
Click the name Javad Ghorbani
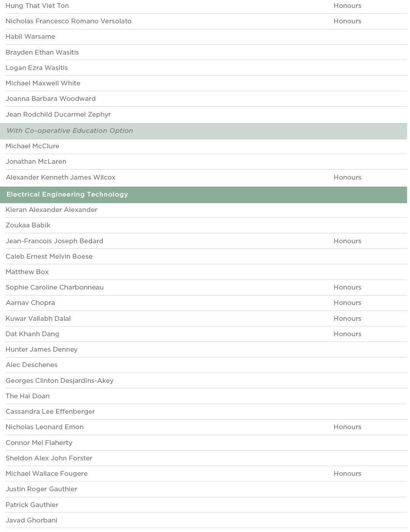coord(31,520)
